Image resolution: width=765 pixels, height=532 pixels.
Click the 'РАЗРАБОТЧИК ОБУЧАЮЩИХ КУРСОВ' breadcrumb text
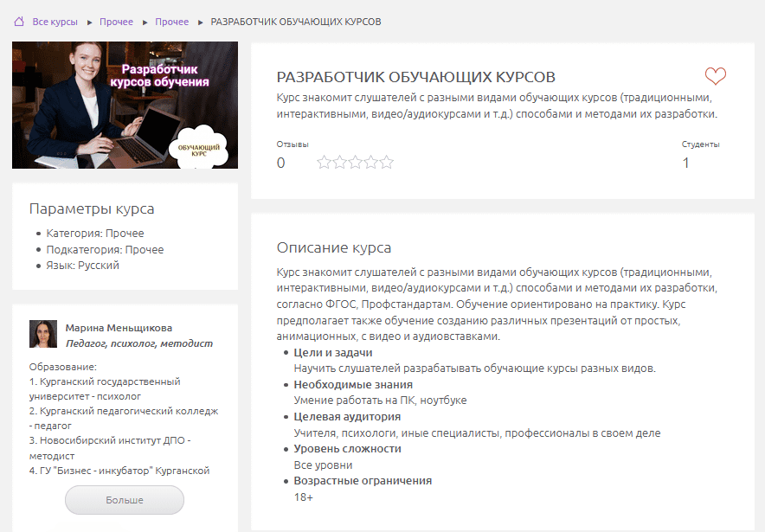click(x=296, y=22)
